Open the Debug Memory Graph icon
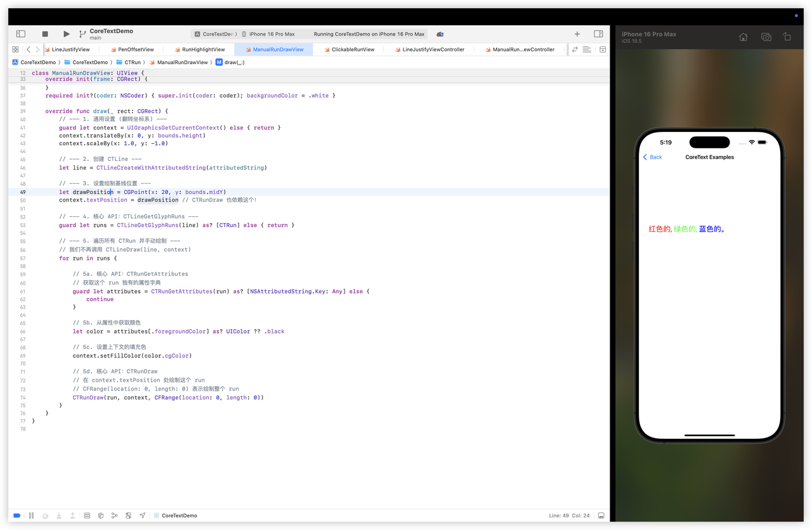Screen dimensions: 812x530 pyautogui.click(x=101, y=515)
